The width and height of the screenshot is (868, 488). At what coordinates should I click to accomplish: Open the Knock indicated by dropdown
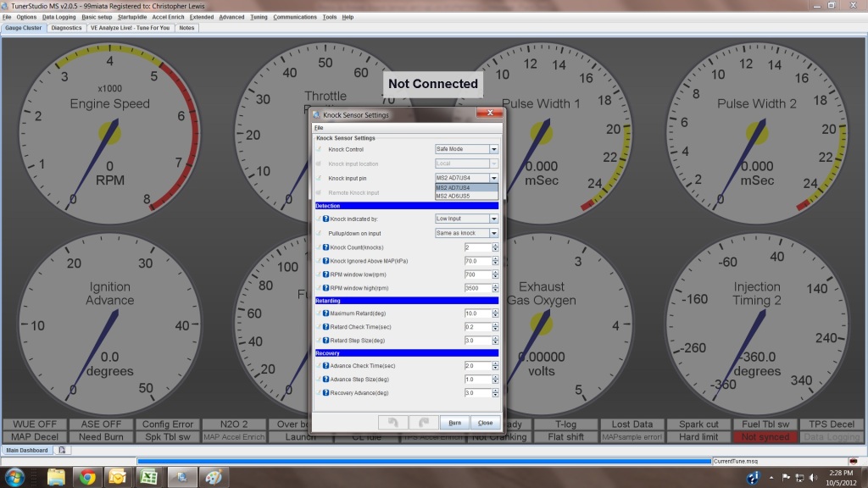click(494, 219)
